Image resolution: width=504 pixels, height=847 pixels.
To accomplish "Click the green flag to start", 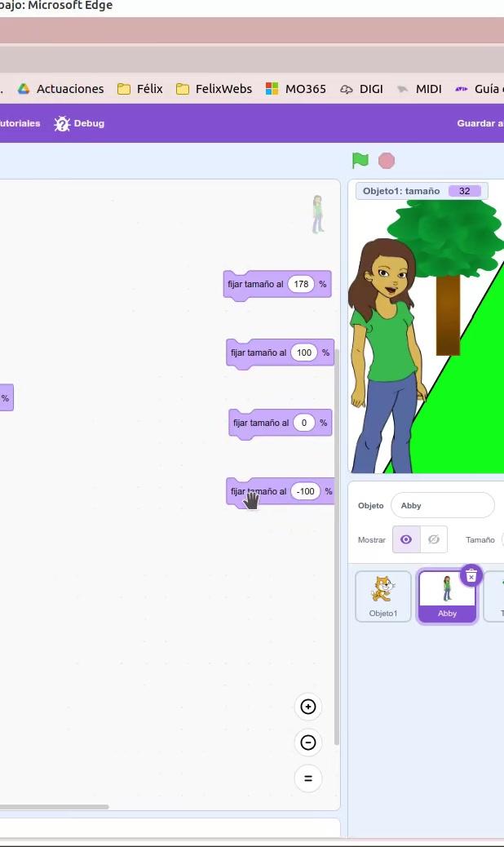I will (x=360, y=161).
